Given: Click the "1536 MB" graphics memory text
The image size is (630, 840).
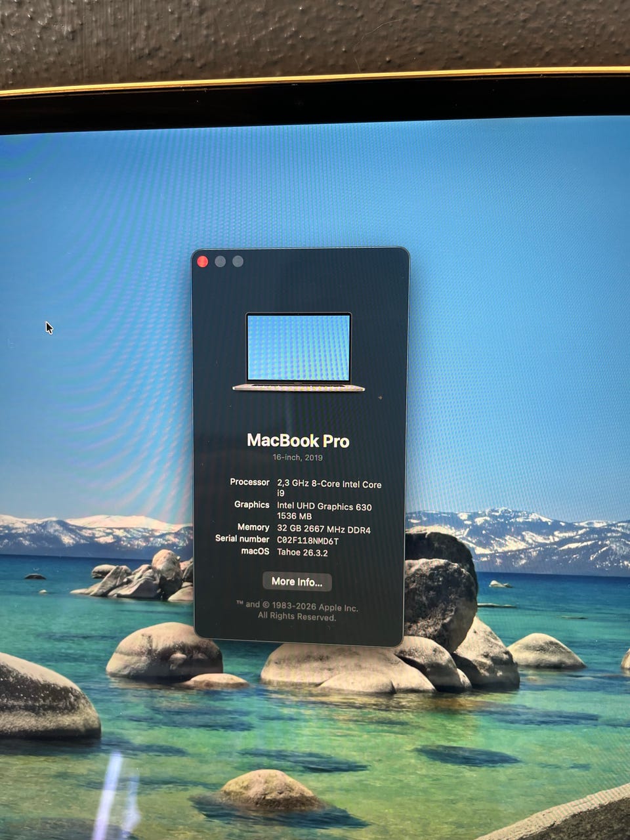Looking at the screenshot, I should [294, 516].
